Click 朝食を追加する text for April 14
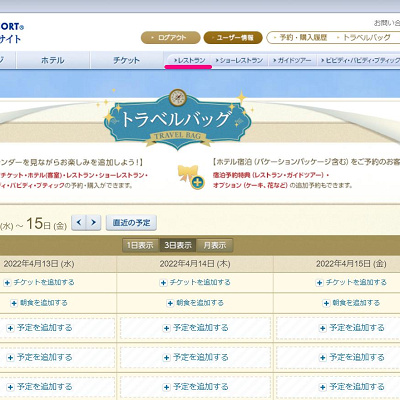Viewport: 400px width, 400px height. tap(200, 303)
